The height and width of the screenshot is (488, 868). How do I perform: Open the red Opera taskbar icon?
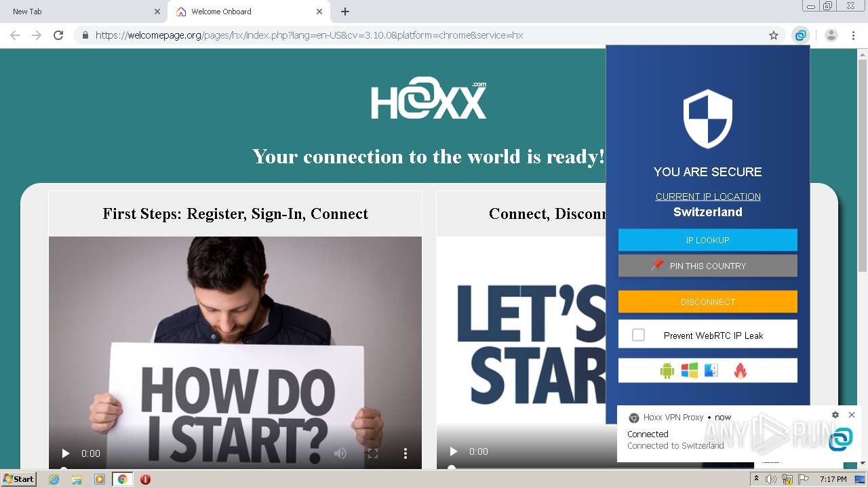pos(145,479)
